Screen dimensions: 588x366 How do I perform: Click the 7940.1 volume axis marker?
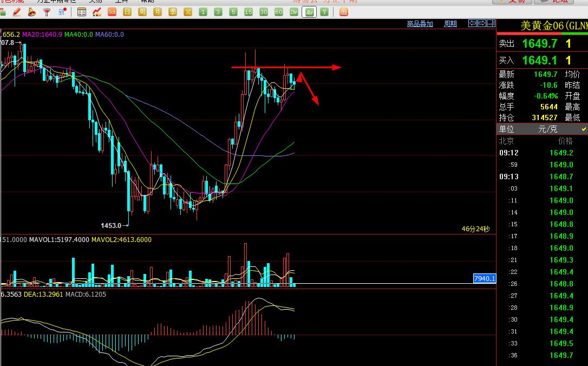pyautogui.click(x=485, y=278)
